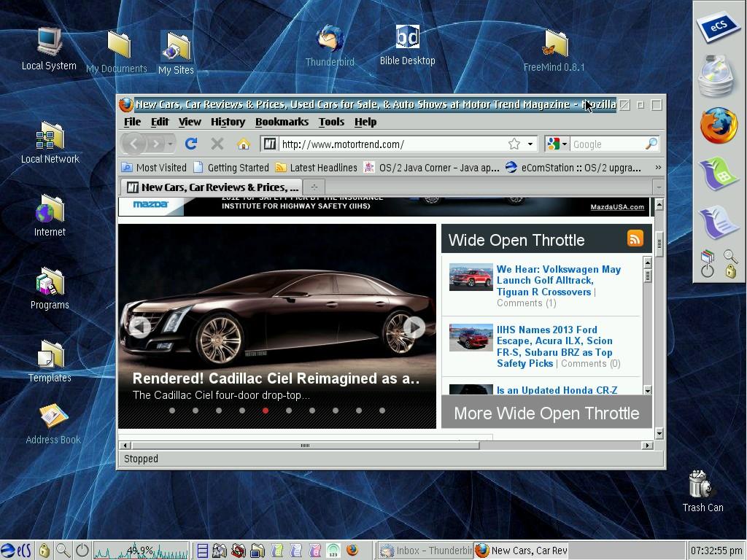Viewport: 747px width, 560px height.
Task: Click the eCS start button on taskbar
Action: (x=16, y=551)
